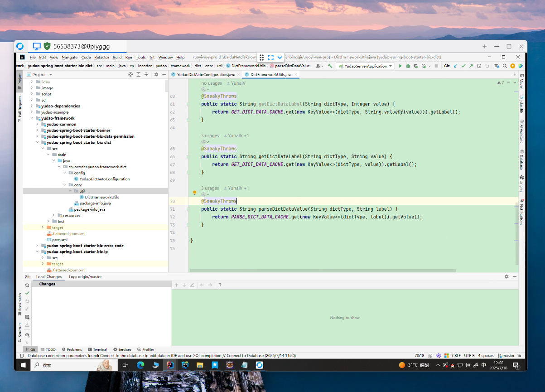Image resolution: width=545 pixels, height=392 pixels.
Task: Open the changelist icon in Git panel
Action: click(27, 317)
